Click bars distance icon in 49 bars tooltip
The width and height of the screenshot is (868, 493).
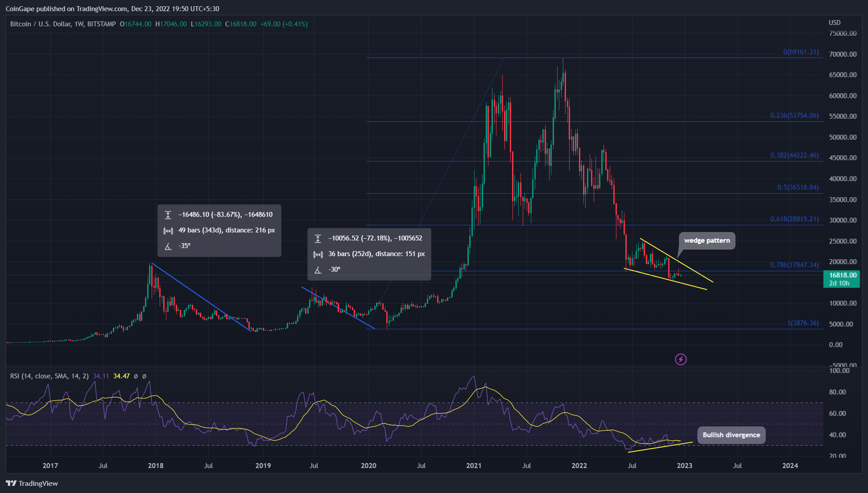coord(168,231)
